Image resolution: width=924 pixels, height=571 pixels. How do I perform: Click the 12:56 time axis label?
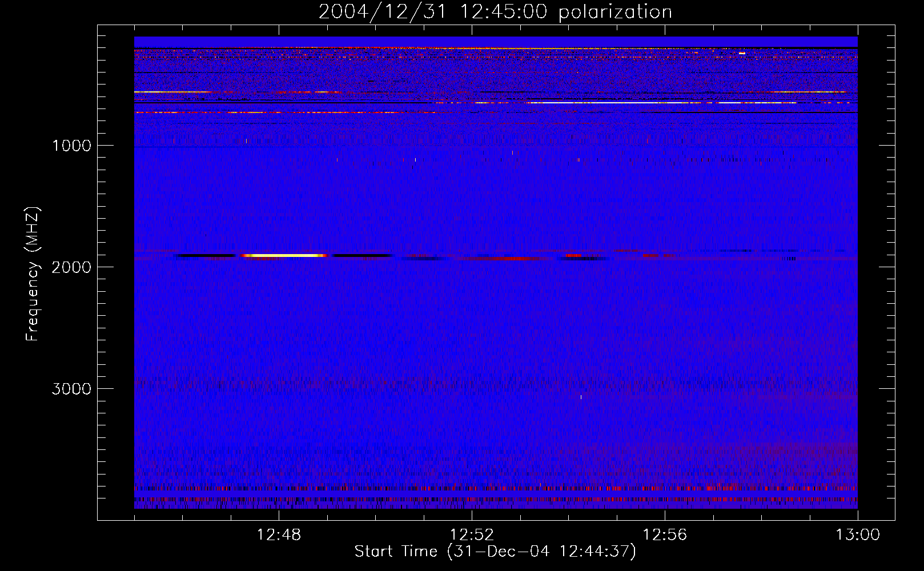pyautogui.click(x=665, y=535)
